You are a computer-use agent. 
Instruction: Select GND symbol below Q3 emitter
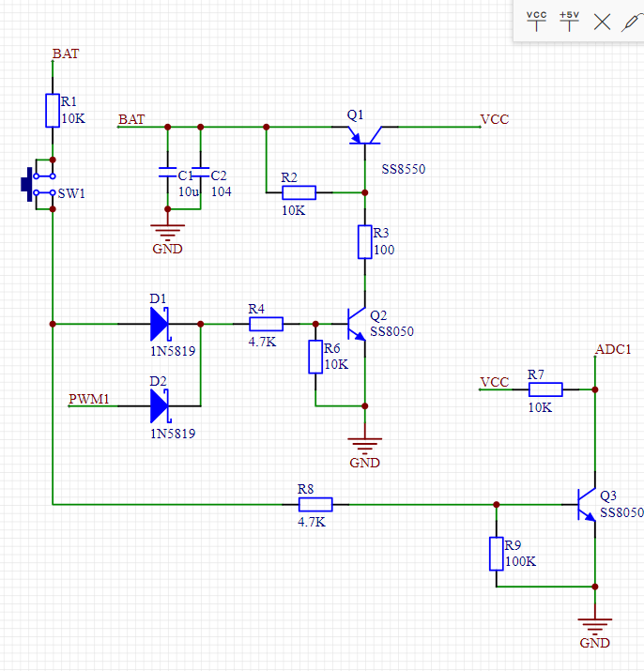(x=595, y=627)
